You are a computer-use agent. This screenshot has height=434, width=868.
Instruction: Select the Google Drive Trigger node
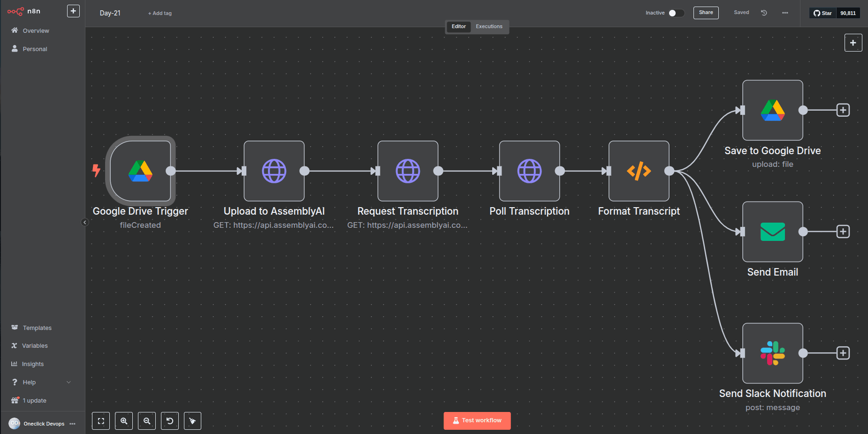click(x=140, y=171)
